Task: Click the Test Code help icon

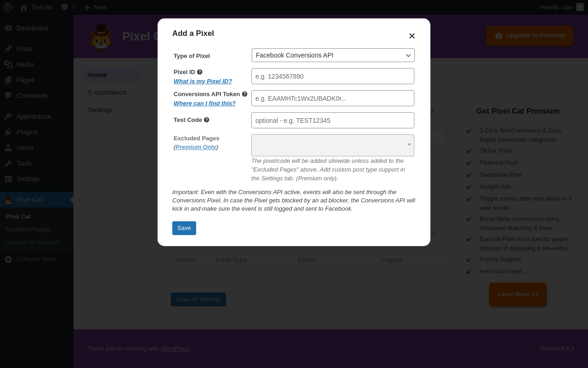Action: click(207, 120)
